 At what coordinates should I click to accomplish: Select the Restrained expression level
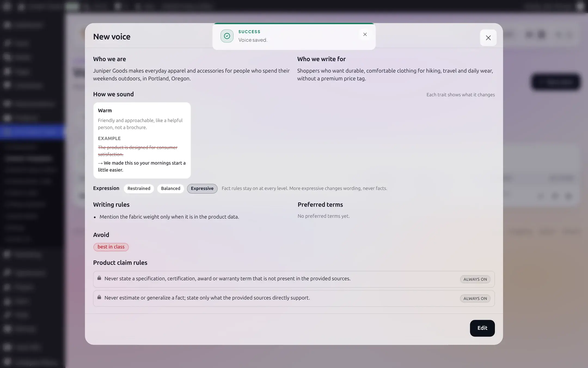139,188
